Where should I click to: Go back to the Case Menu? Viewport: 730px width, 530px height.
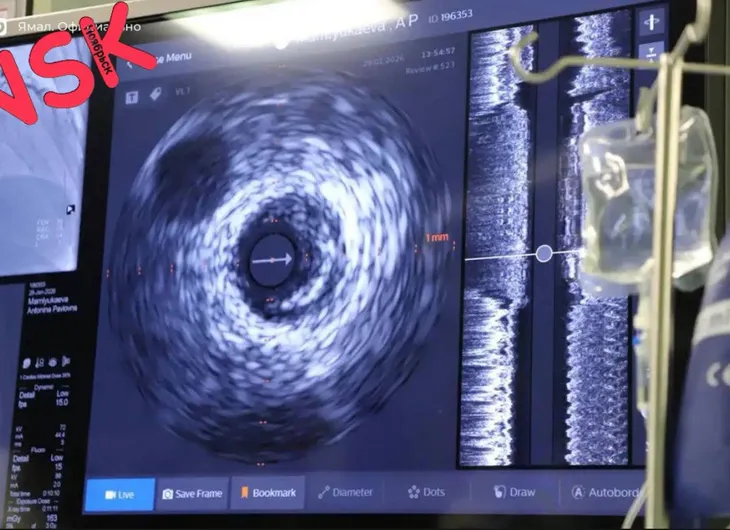pos(160,59)
